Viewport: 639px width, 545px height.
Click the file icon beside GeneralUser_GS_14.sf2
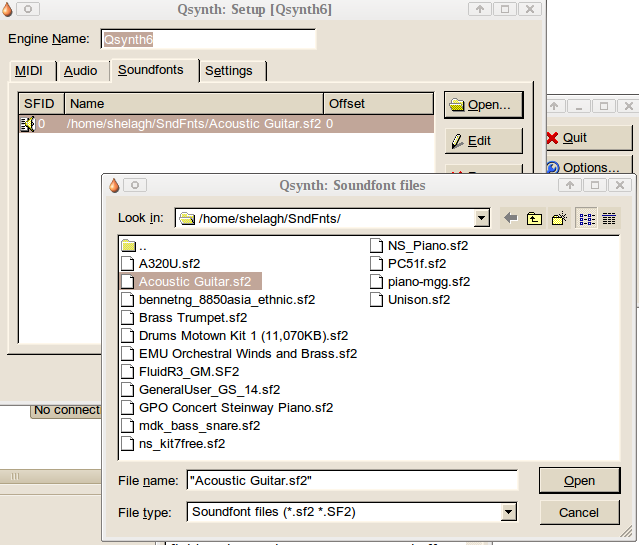pyautogui.click(x=128, y=389)
